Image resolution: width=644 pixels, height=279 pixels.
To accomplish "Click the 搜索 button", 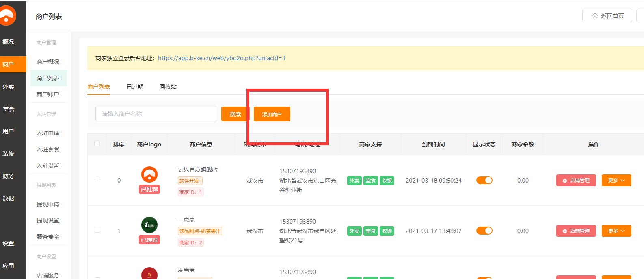I will point(236,114).
